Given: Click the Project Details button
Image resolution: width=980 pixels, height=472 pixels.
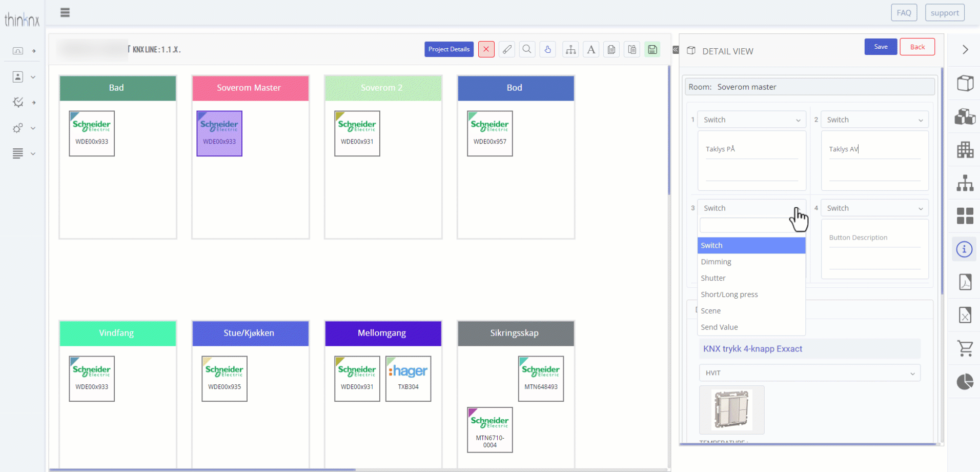Looking at the screenshot, I should tap(449, 49).
